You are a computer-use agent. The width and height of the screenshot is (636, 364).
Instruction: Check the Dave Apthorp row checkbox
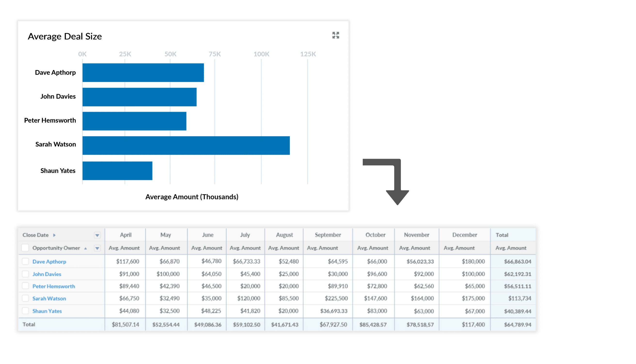click(x=25, y=261)
